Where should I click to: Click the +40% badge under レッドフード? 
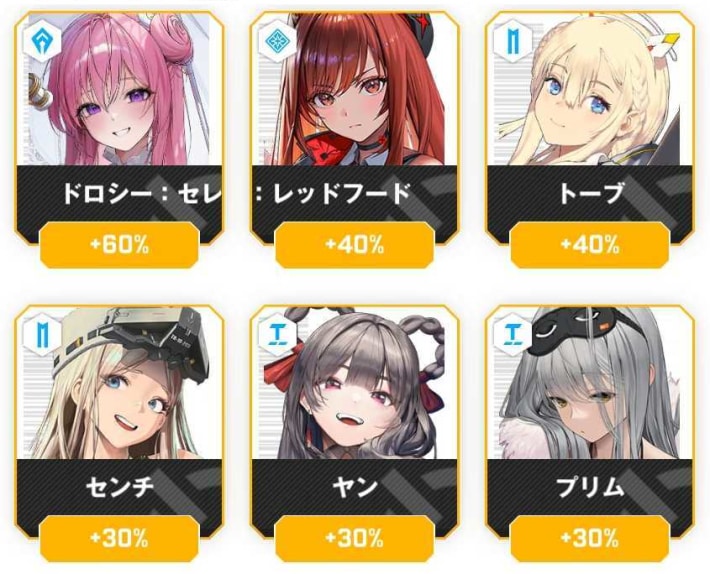click(355, 245)
